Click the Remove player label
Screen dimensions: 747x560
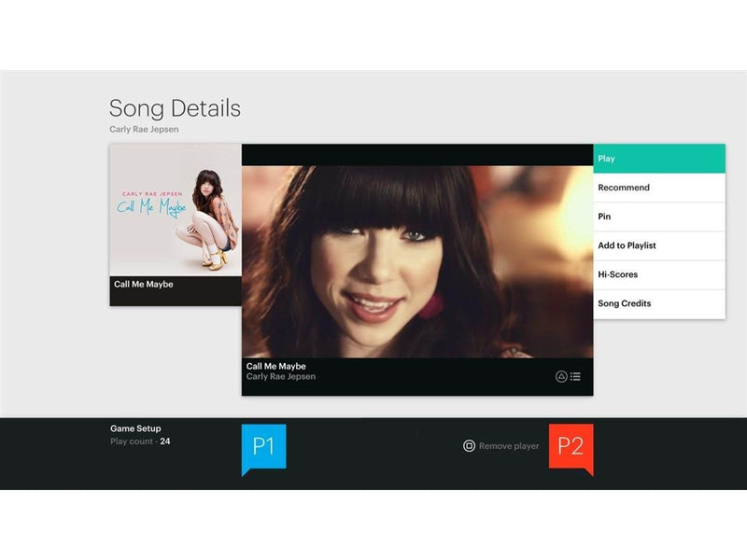(x=509, y=446)
